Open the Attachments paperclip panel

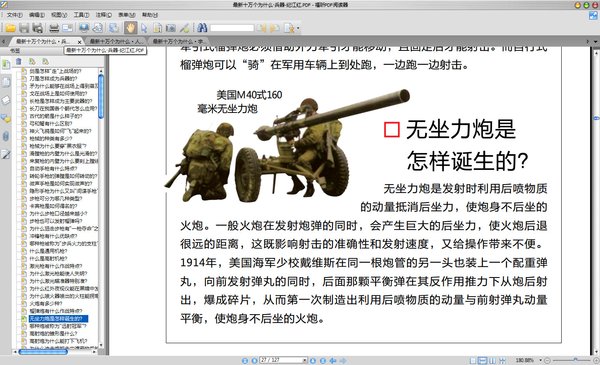6,136
